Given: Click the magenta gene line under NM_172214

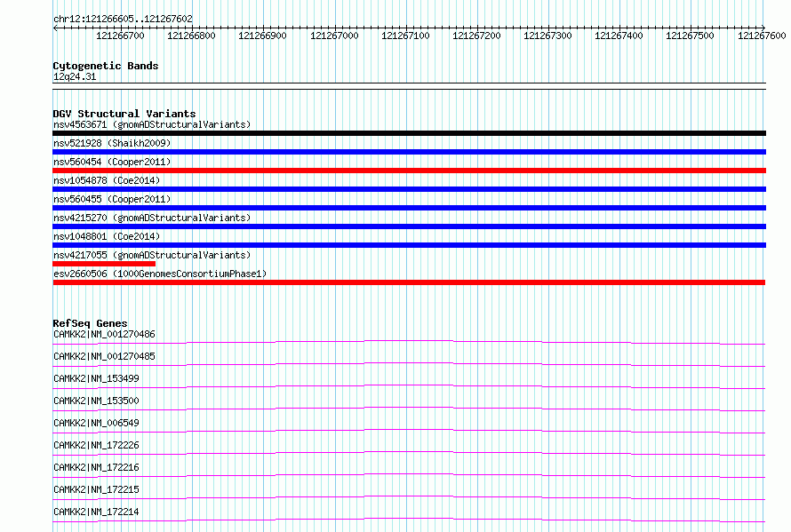Looking at the screenshot, I should point(409,519).
